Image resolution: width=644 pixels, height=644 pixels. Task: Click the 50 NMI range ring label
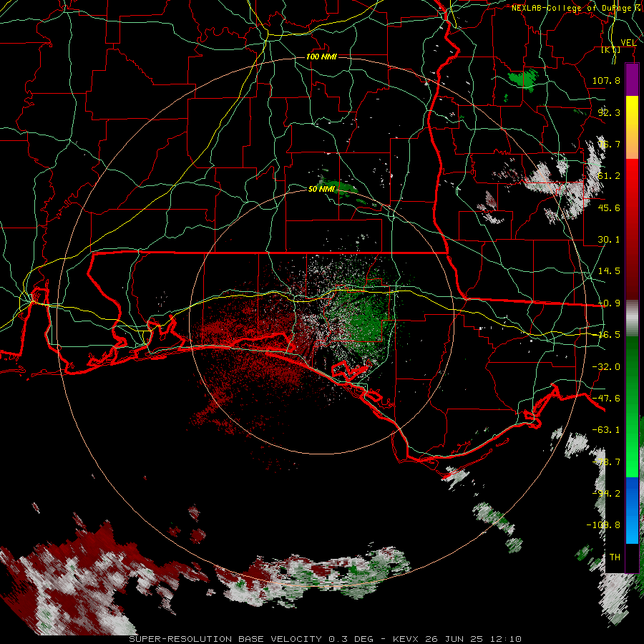click(x=321, y=189)
